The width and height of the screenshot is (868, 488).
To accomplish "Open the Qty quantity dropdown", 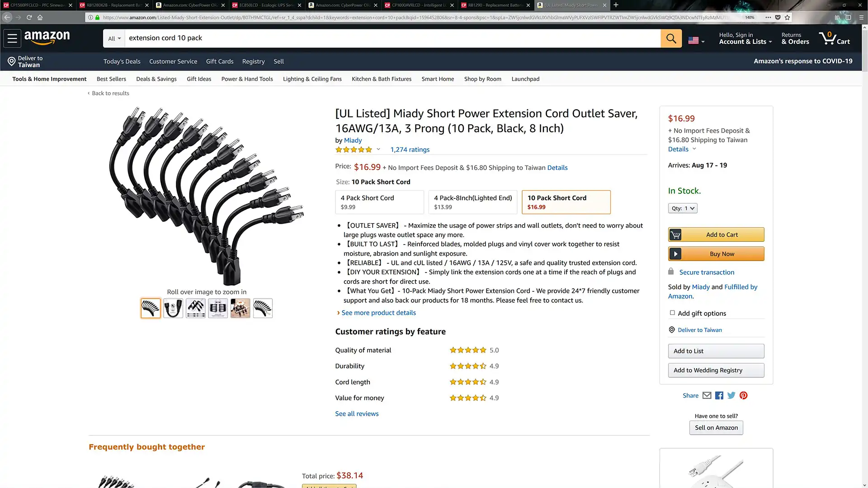I will point(683,208).
